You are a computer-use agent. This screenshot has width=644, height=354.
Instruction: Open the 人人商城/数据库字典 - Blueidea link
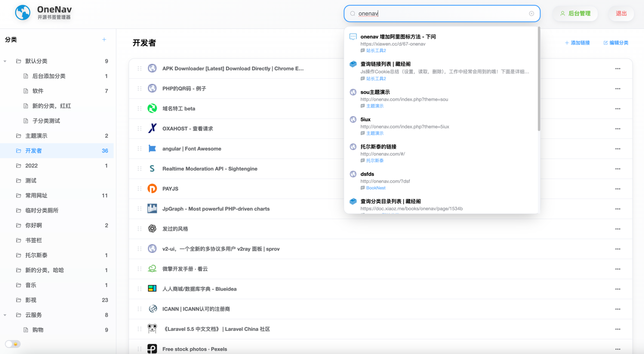click(x=200, y=289)
